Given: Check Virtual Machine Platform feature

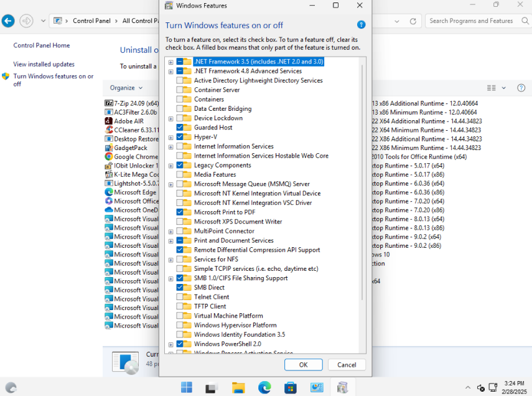Looking at the screenshot, I should (179, 316).
